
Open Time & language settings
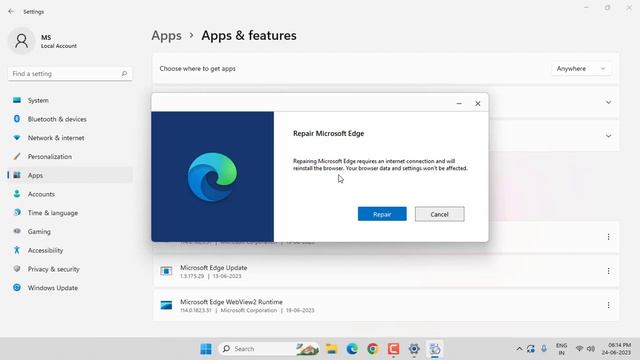(x=70, y=213)
